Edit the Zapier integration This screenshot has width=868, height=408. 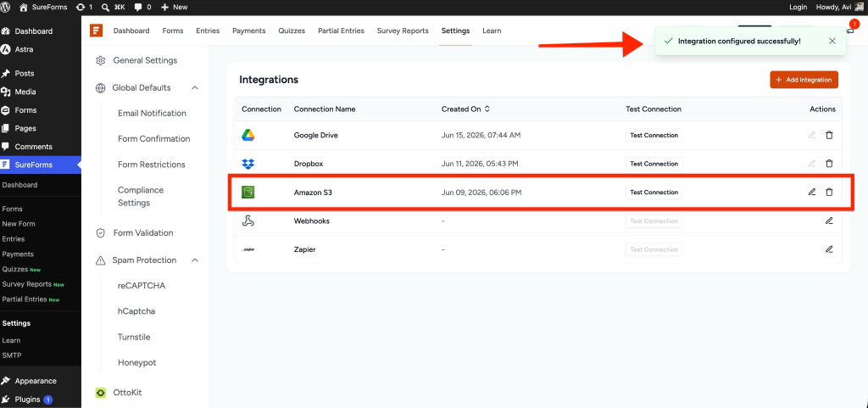click(829, 249)
